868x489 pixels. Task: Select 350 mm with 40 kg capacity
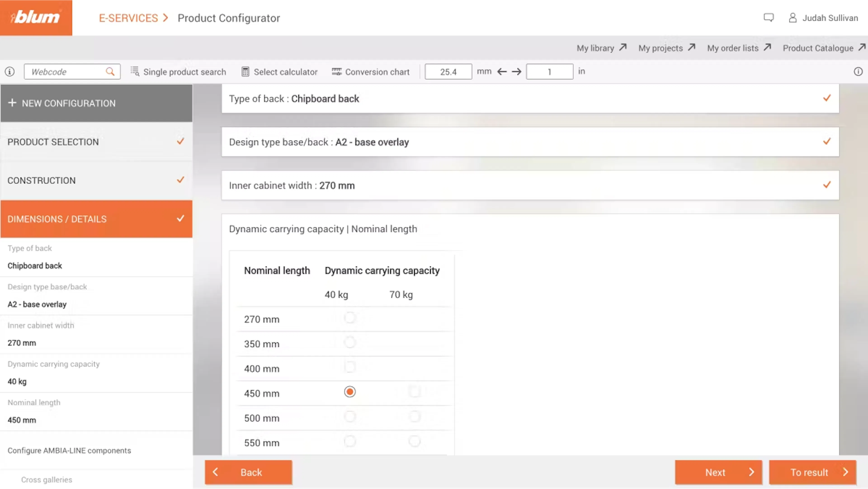pyautogui.click(x=350, y=343)
